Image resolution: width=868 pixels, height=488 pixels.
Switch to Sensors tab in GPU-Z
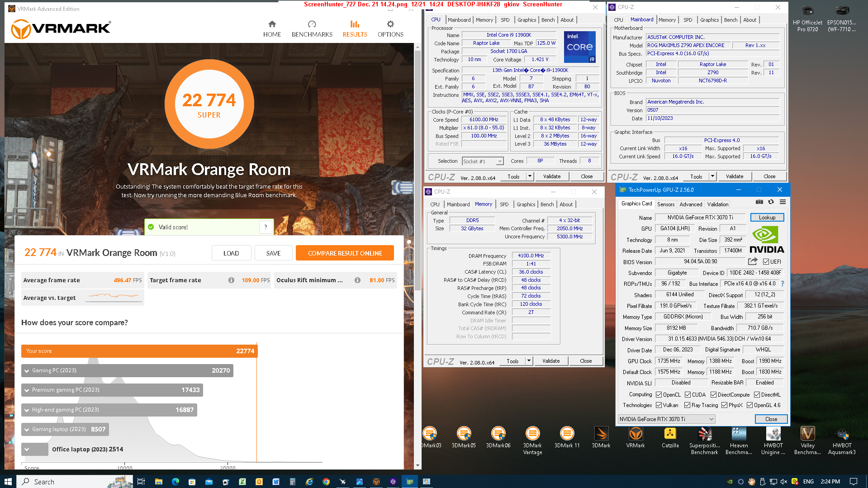[665, 204]
